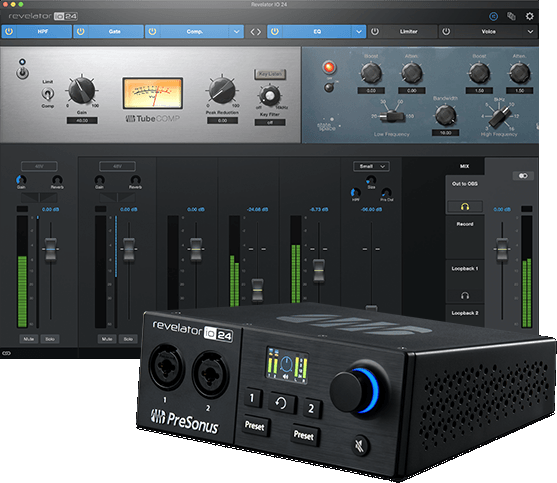Image resolution: width=557 pixels, height=483 pixels.
Task: Flip the EQ toggle switch below red lamp
Action: coord(329,87)
